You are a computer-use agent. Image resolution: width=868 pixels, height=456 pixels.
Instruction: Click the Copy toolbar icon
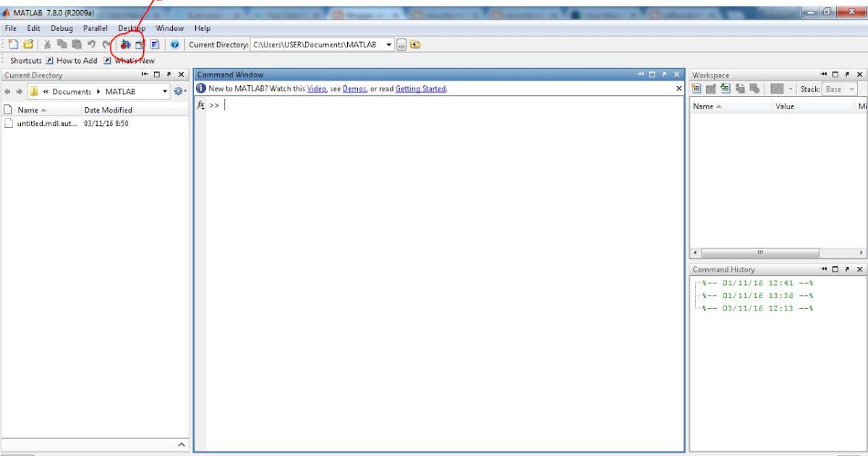(x=62, y=45)
